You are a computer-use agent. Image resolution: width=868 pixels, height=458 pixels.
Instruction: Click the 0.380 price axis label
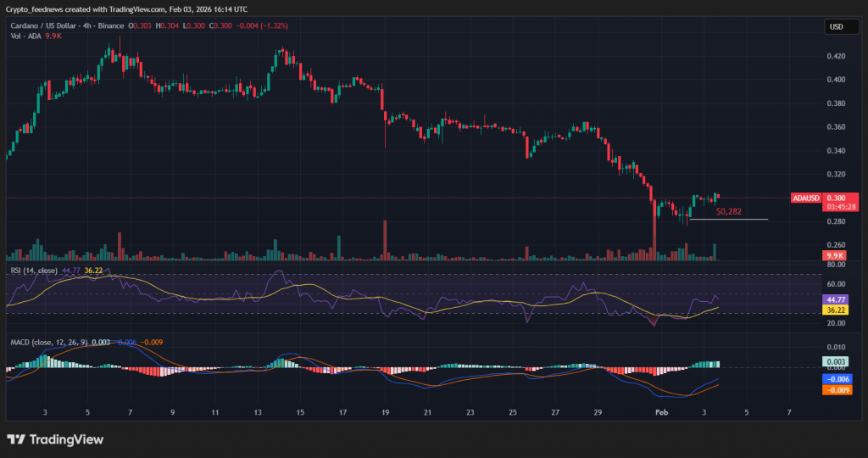point(836,103)
